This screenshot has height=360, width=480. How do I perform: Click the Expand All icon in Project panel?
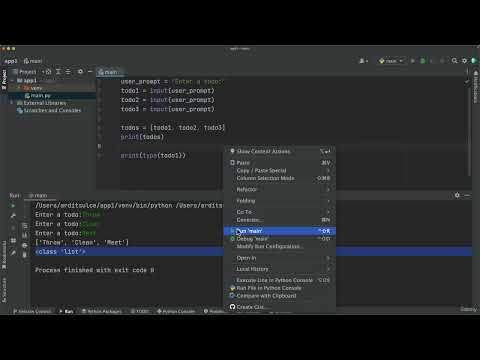(58, 72)
